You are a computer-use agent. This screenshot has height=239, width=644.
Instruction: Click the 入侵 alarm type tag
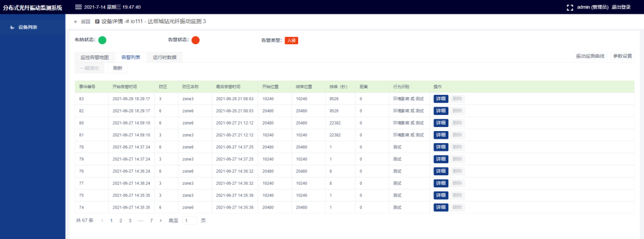tap(291, 41)
